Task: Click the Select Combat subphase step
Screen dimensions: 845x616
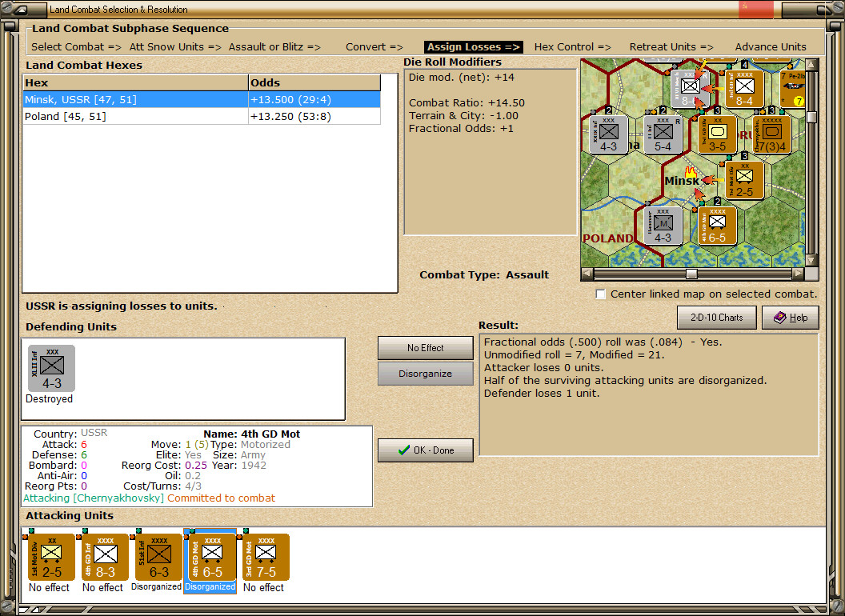Action: pyautogui.click(x=76, y=47)
